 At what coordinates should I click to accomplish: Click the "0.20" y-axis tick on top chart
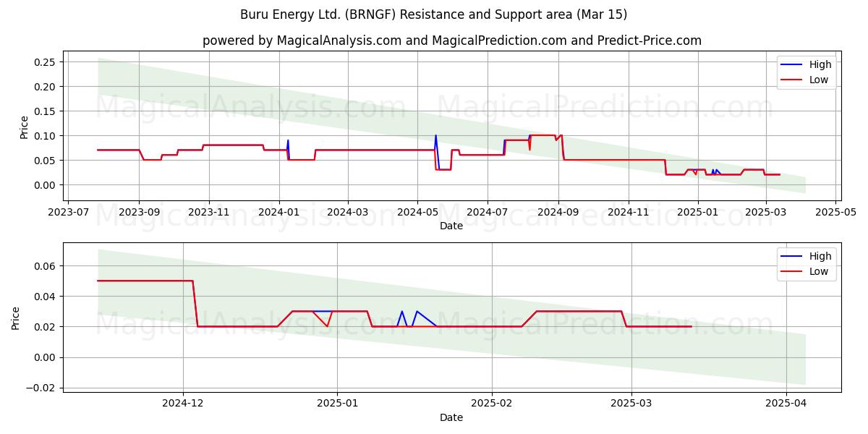click(46, 87)
